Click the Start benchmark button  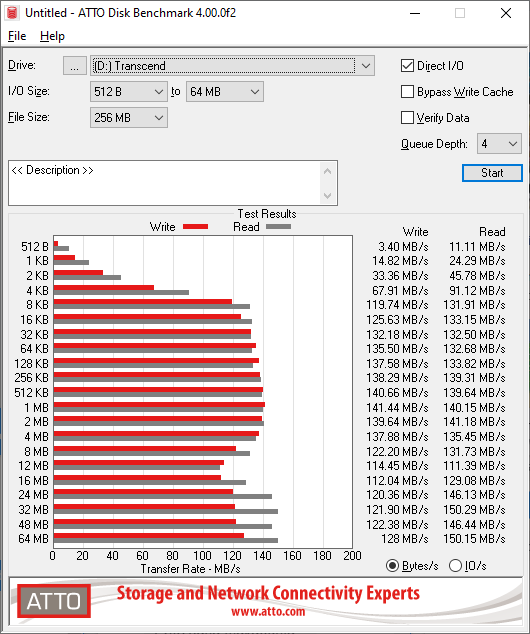(x=492, y=173)
